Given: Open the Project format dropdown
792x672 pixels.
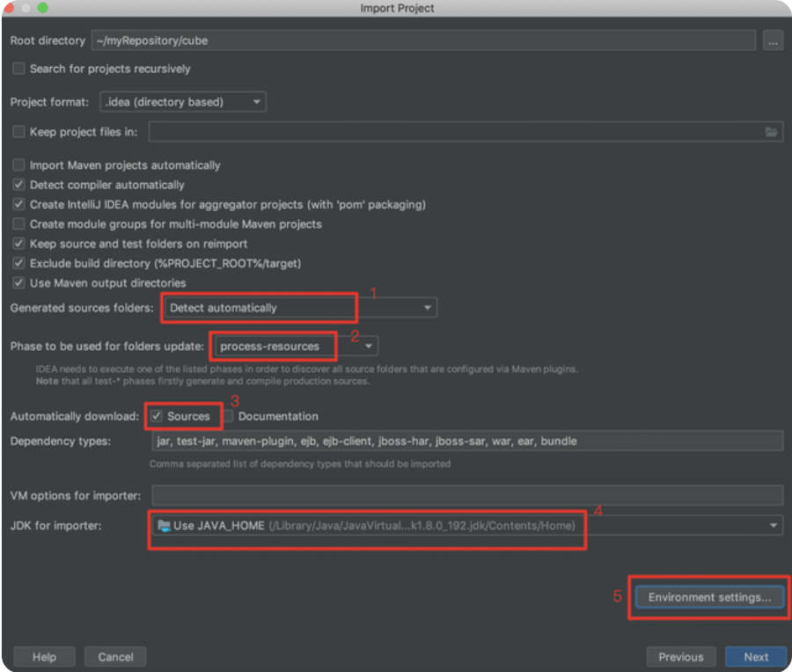Looking at the screenshot, I should 183,102.
